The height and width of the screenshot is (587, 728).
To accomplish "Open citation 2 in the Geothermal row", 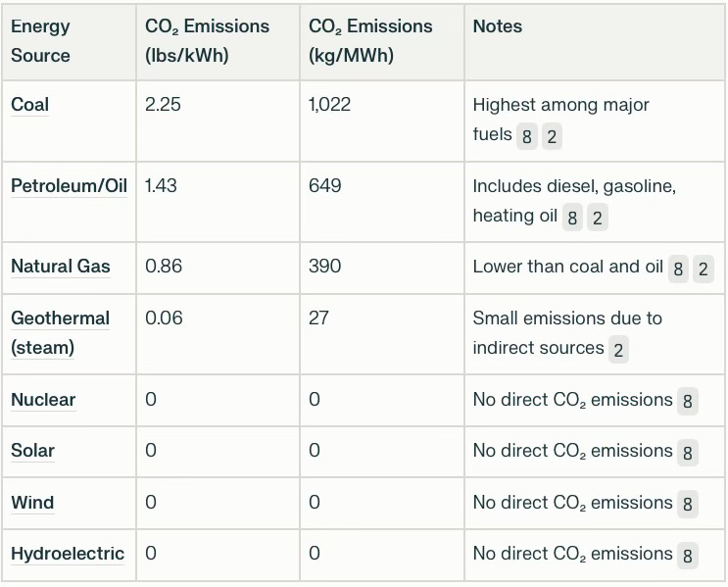I will point(618,350).
